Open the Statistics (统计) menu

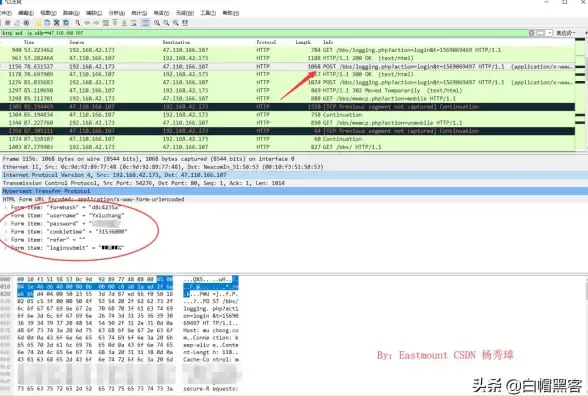coord(139,13)
